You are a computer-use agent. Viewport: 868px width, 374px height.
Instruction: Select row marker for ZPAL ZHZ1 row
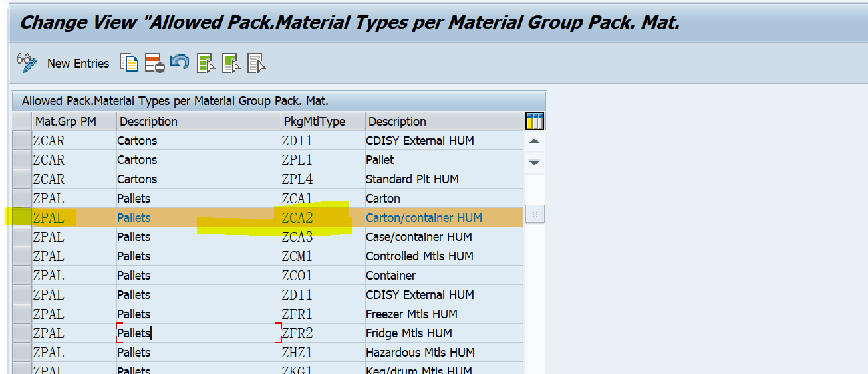[x=22, y=353]
